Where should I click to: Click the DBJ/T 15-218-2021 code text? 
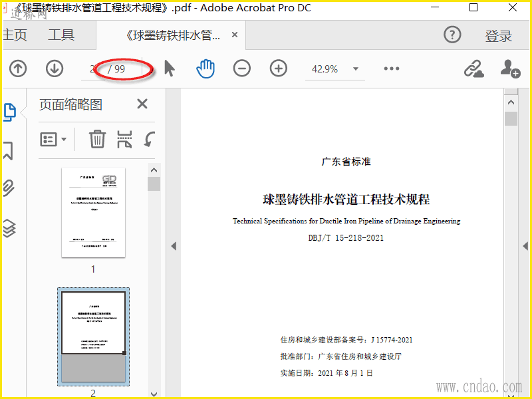pos(346,238)
